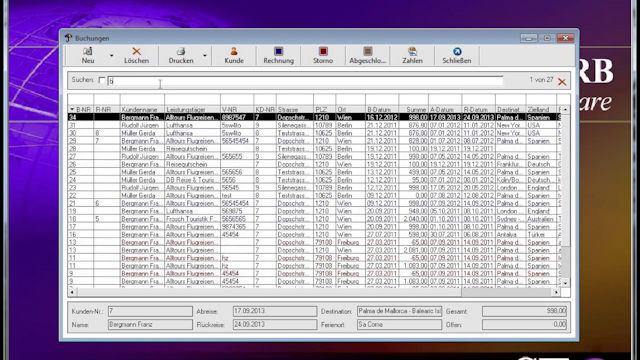Toggle the checkbox next to Suchen

(x=102, y=80)
